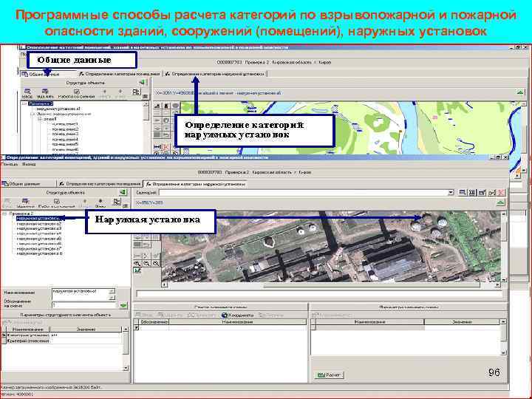Click the 'Выбор со схемы' toolbar icon
The height and width of the screenshot is (399, 532).
point(56,202)
